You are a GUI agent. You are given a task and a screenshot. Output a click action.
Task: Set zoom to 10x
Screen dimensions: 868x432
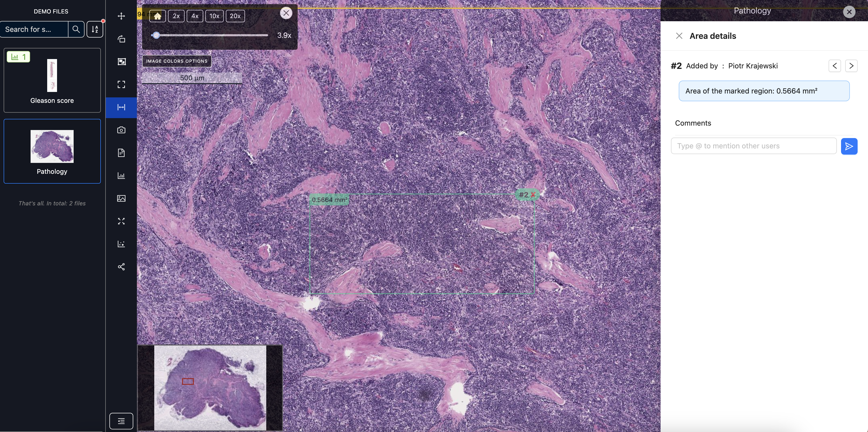(x=214, y=16)
